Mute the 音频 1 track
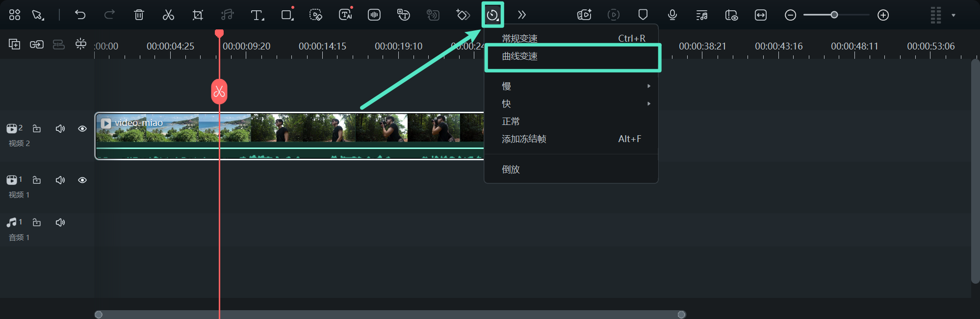The image size is (980, 319). point(60,222)
